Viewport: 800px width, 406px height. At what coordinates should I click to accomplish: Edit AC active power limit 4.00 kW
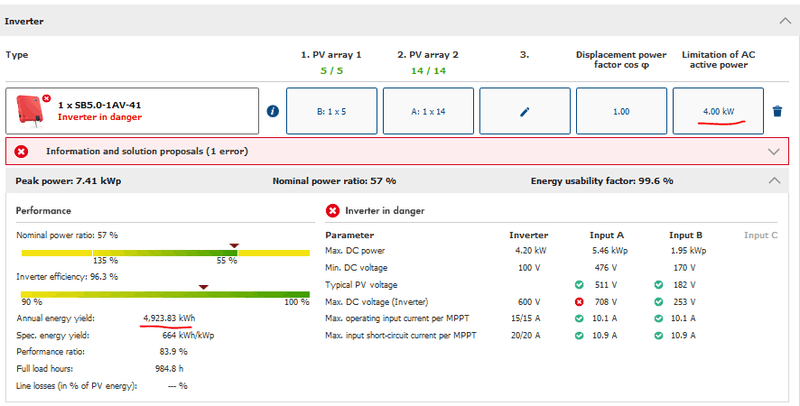tap(716, 111)
